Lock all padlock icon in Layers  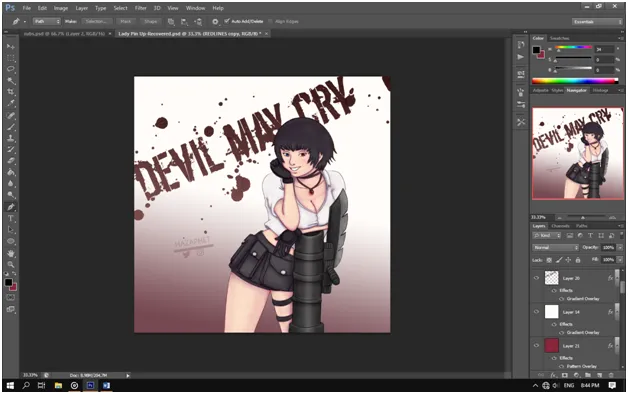(578, 260)
